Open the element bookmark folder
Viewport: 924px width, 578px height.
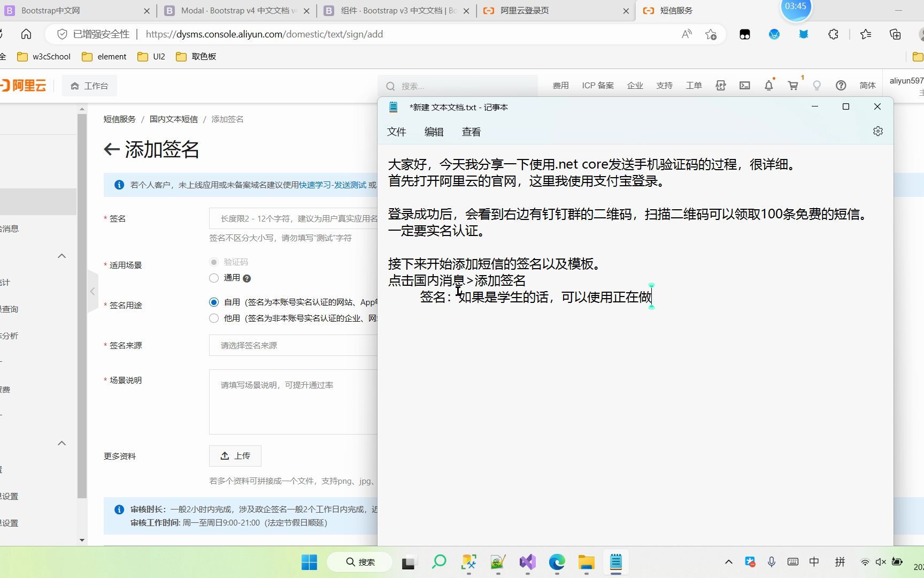click(x=104, y=57)
